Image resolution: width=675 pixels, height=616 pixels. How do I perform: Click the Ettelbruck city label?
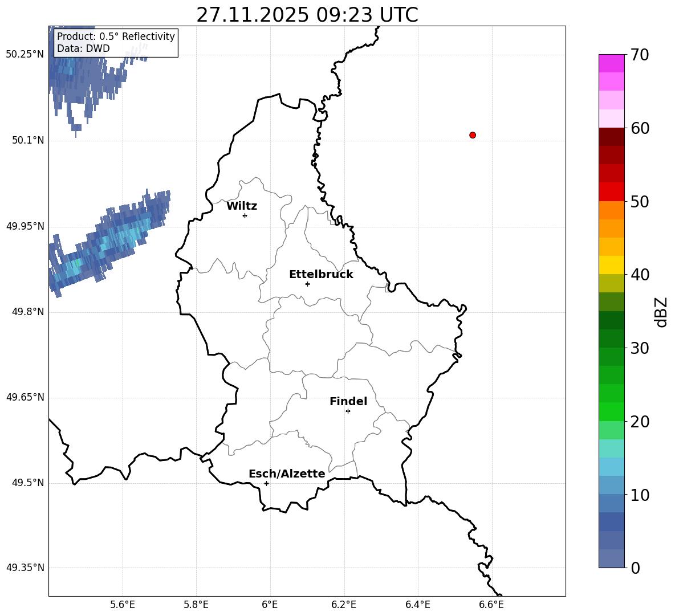tap(321, 275)
